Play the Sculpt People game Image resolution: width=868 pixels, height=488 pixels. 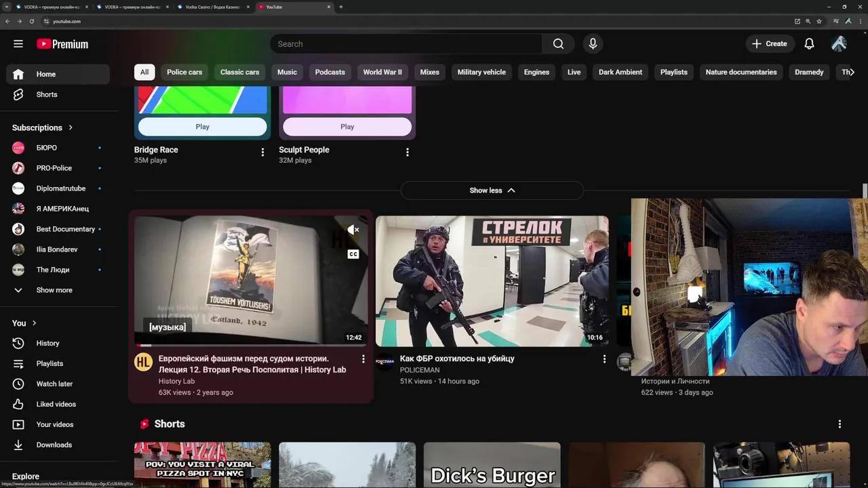tap(347, 127)
